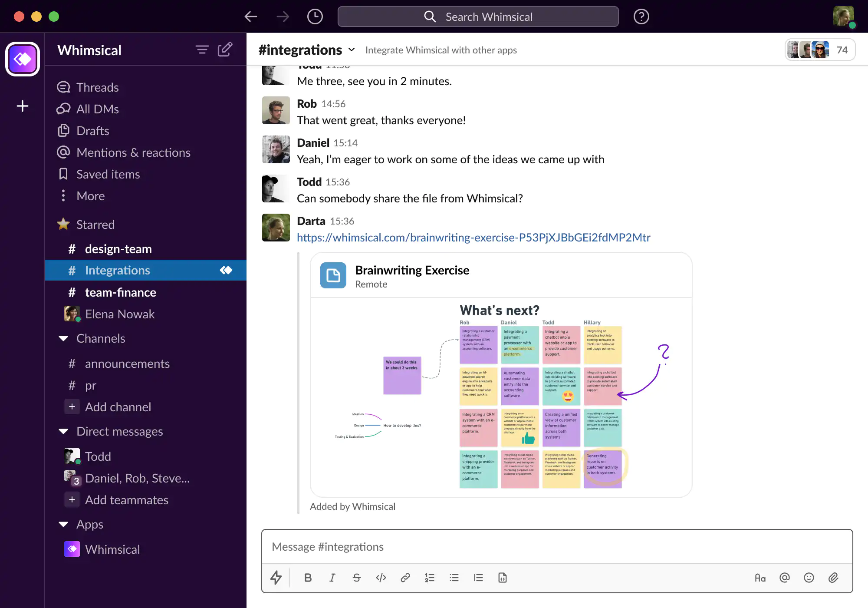Viewport: 868px width, 608px height.
Task: Click the inline code formatting icon
Action: pos(381,578)
